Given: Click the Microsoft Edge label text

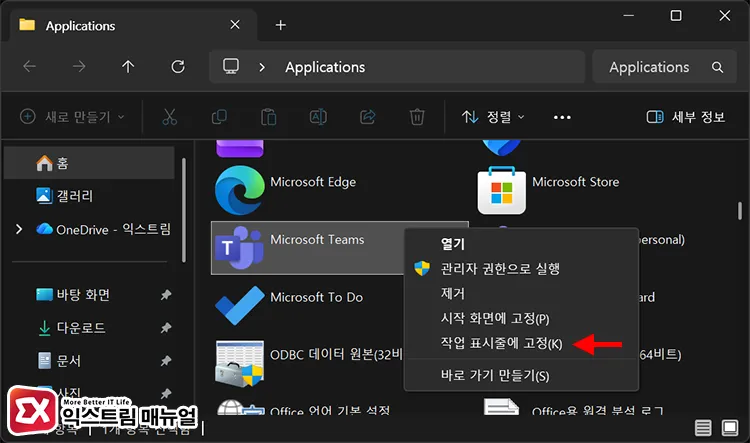Looking at the screenshot, I should [x=313, y=182].
